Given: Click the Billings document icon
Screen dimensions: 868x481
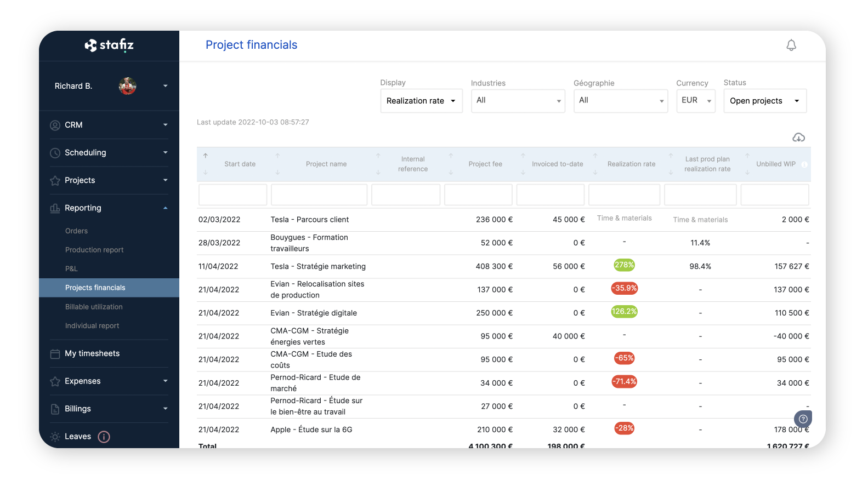Looking at the screenshot, I should pos(55,409).
